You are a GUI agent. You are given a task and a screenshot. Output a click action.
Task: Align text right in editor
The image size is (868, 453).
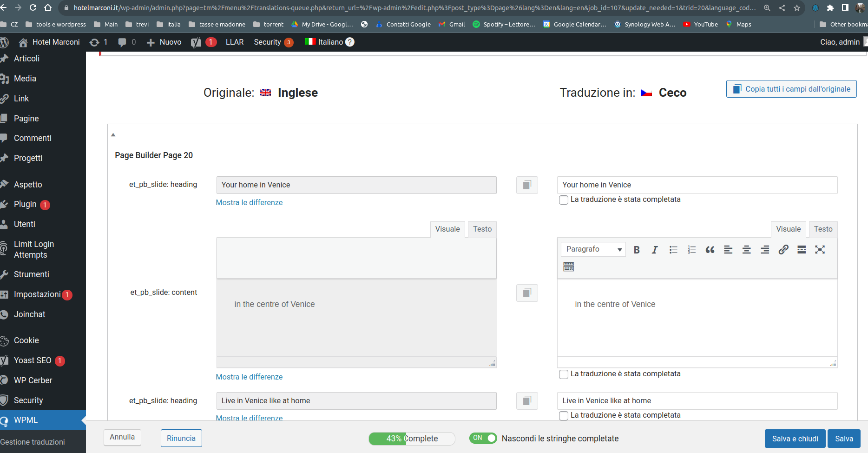(x=765, y=250)
